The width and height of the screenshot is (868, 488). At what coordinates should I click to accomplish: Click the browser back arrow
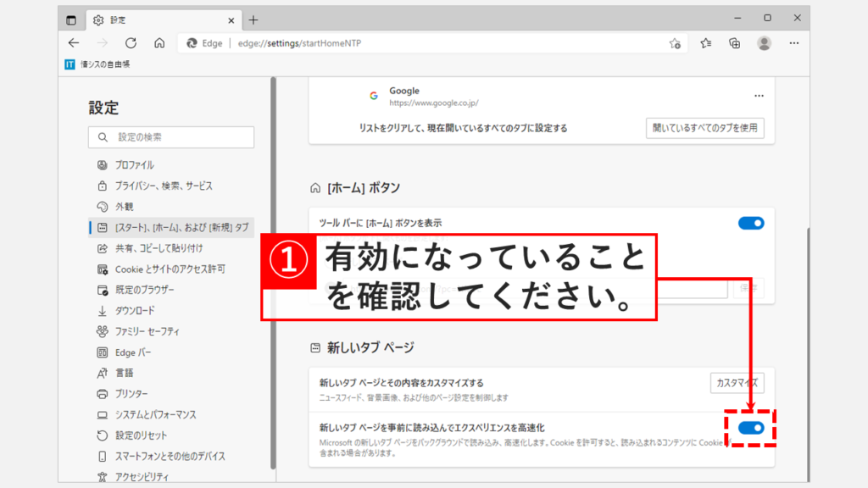pos(74,43)
